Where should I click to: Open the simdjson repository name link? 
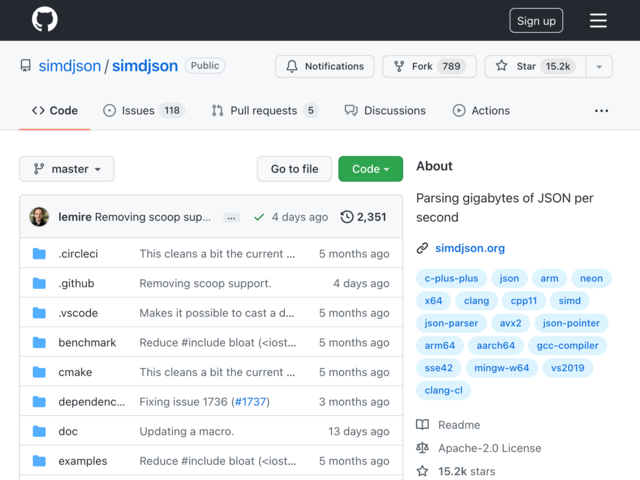coord(145,66)
